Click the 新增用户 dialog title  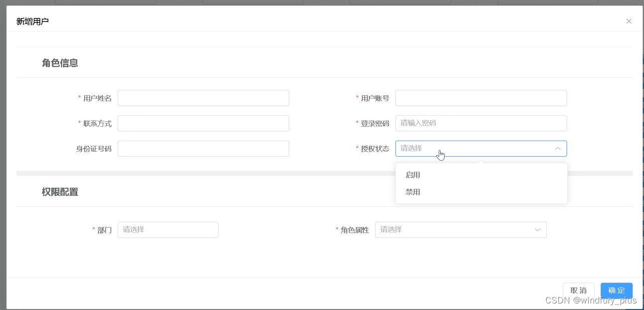(32, 21)
